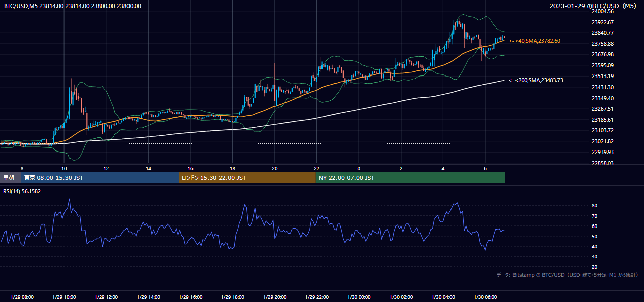644x302 pixels.
Task: Click the 1/30 04:00 time axis label
Action: tap(443, 297)
